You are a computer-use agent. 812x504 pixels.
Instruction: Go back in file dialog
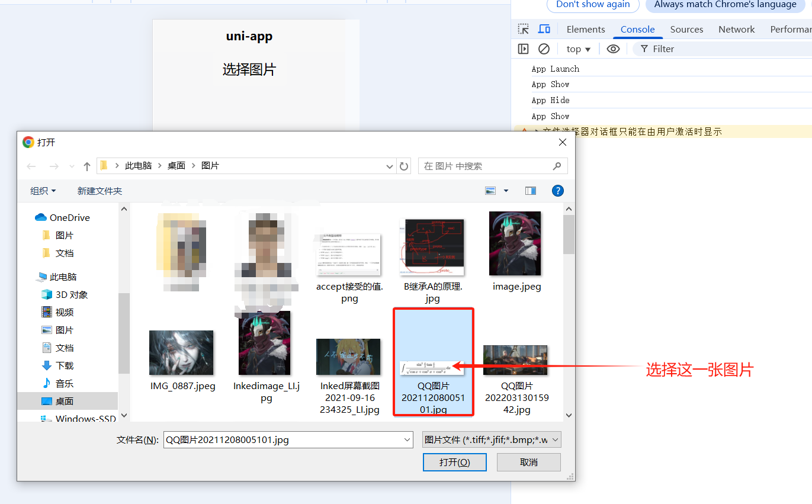click(32, 166)
